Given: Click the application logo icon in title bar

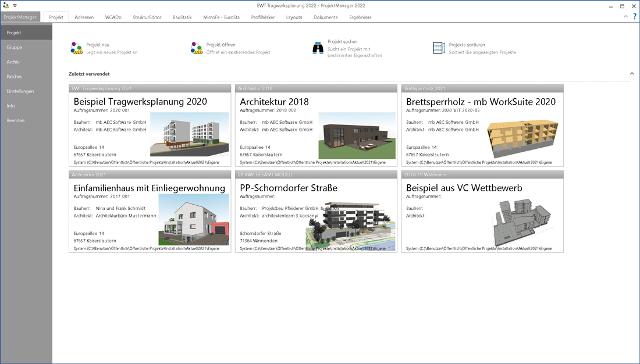Looking at the screenshot, I should pos(6,5).
